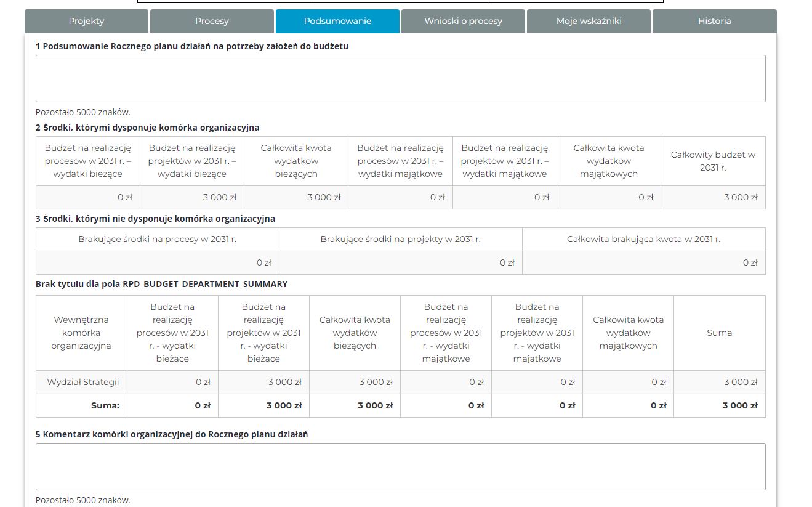
Task: Click the Suma column header in department table
Action: point(719,333)
